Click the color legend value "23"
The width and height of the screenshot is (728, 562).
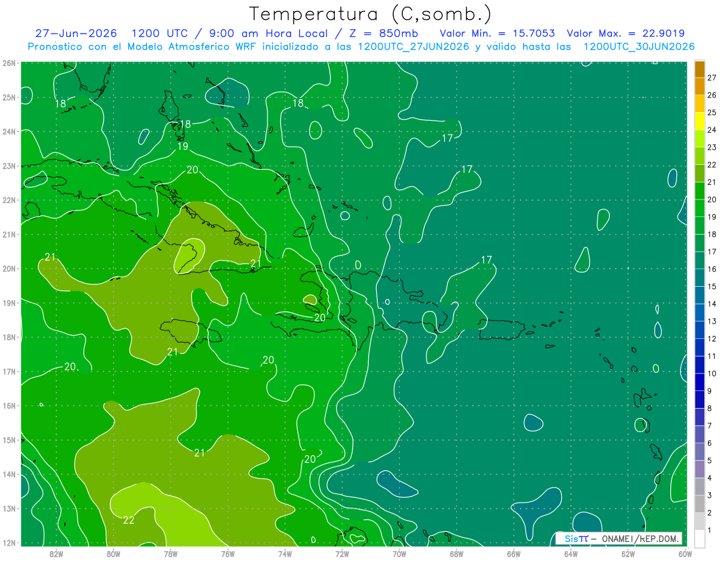[x=712, y=147]
